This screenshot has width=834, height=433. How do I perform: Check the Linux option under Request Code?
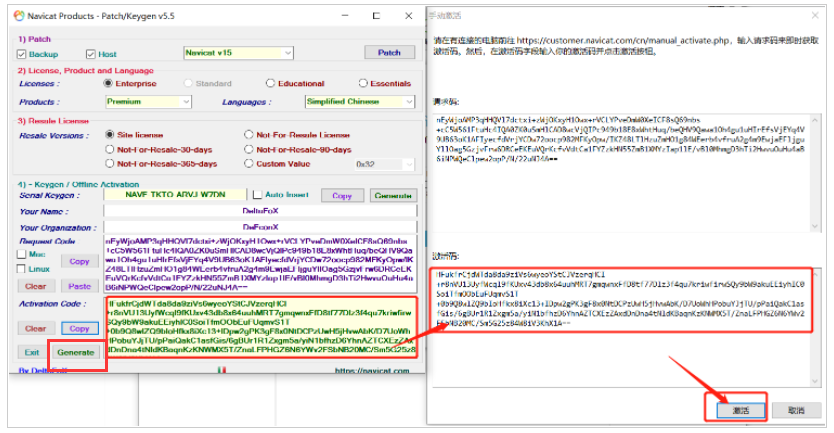(x=21, y=269)
